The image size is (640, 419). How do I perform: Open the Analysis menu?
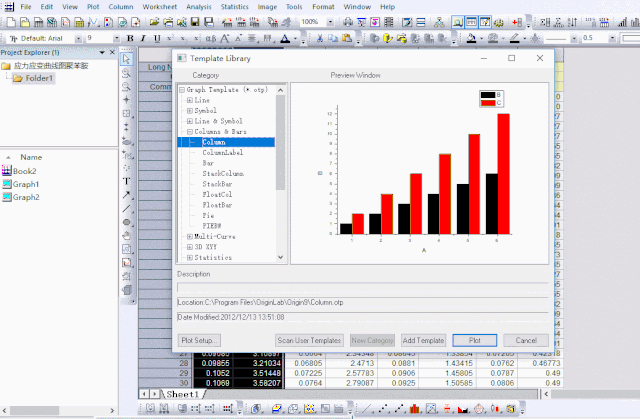tap(199, 7)
